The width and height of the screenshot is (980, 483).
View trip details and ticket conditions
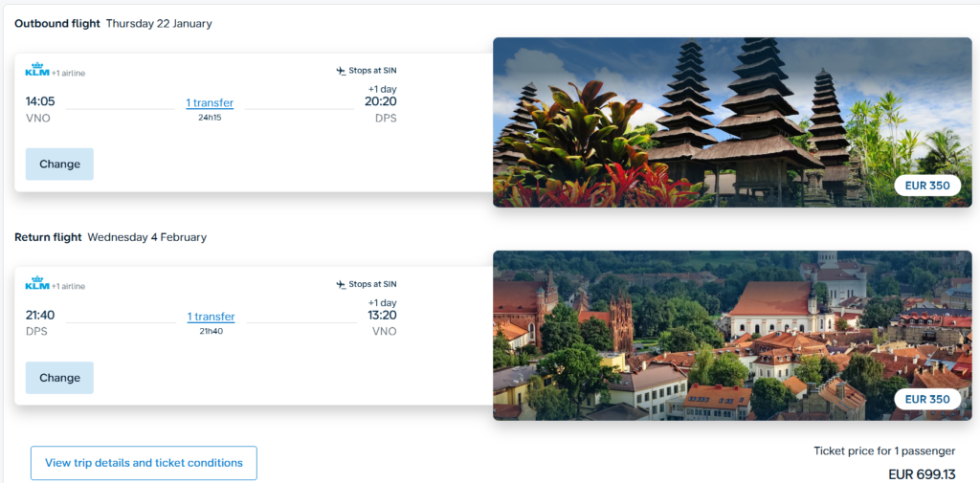click(144, 463)
